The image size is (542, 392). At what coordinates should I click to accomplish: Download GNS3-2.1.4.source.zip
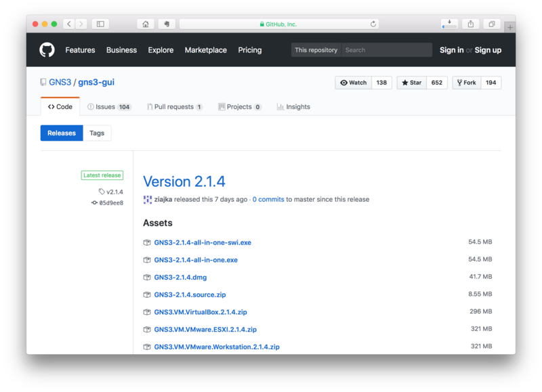[190, 295]
